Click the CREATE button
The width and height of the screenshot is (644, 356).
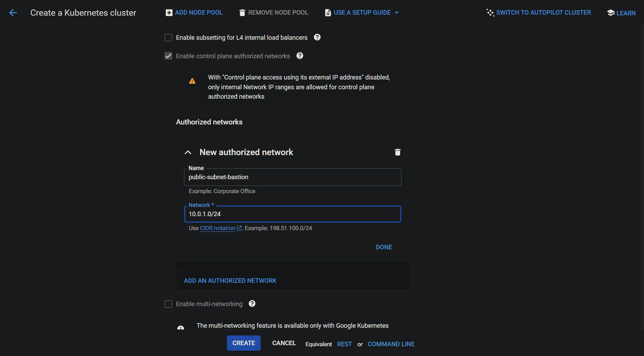click(244, 343)
